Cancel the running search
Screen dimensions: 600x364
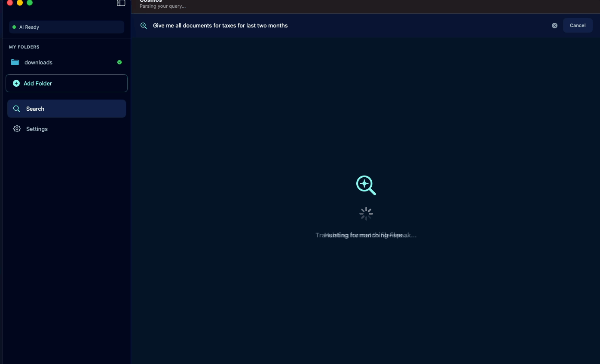click(x=577, y=25)
